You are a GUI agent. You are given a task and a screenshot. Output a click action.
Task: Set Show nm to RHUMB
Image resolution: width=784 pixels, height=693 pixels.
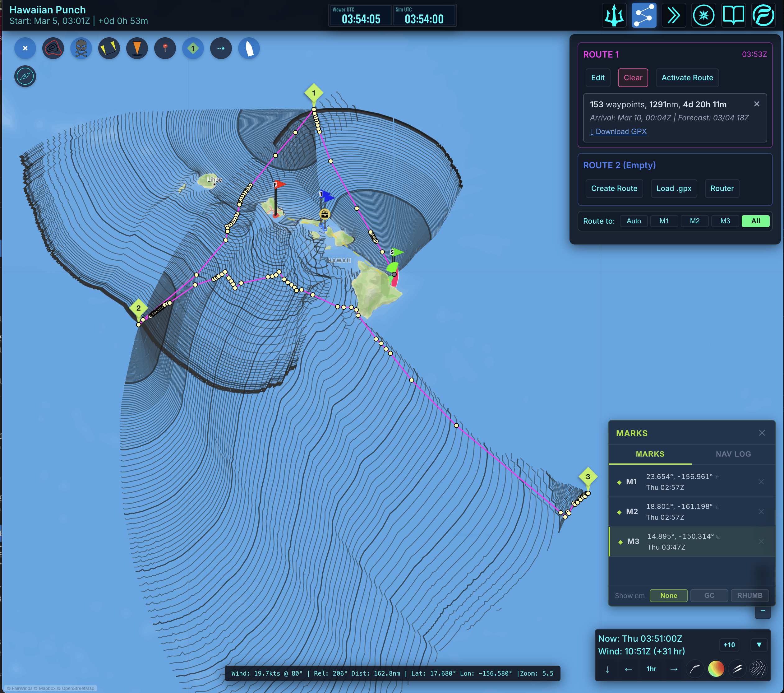(749, 596)
